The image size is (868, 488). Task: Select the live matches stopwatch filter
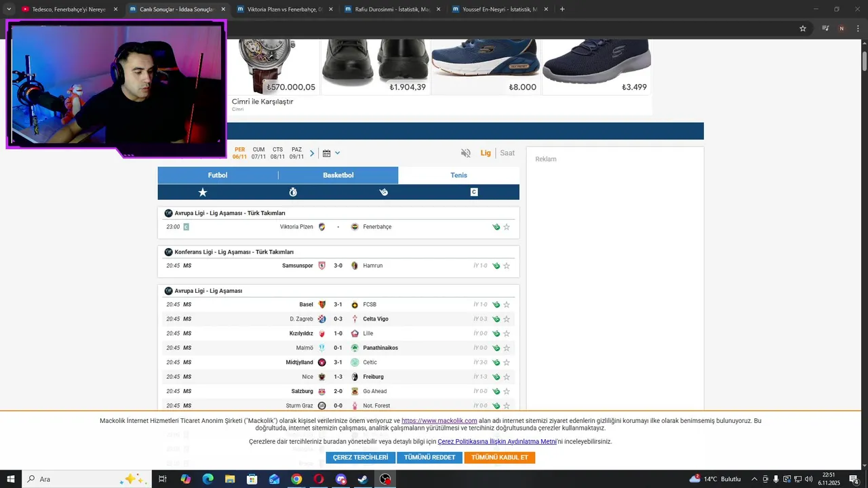[293, 192]
